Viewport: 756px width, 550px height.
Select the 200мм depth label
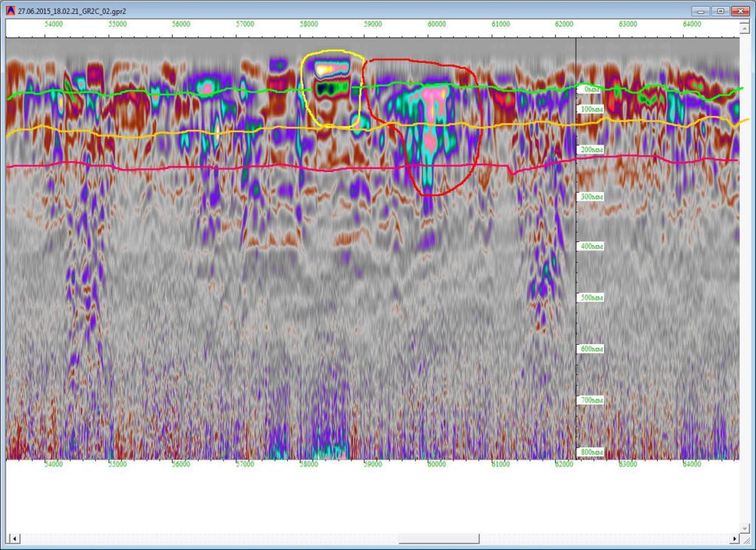(x=590, y=150)
